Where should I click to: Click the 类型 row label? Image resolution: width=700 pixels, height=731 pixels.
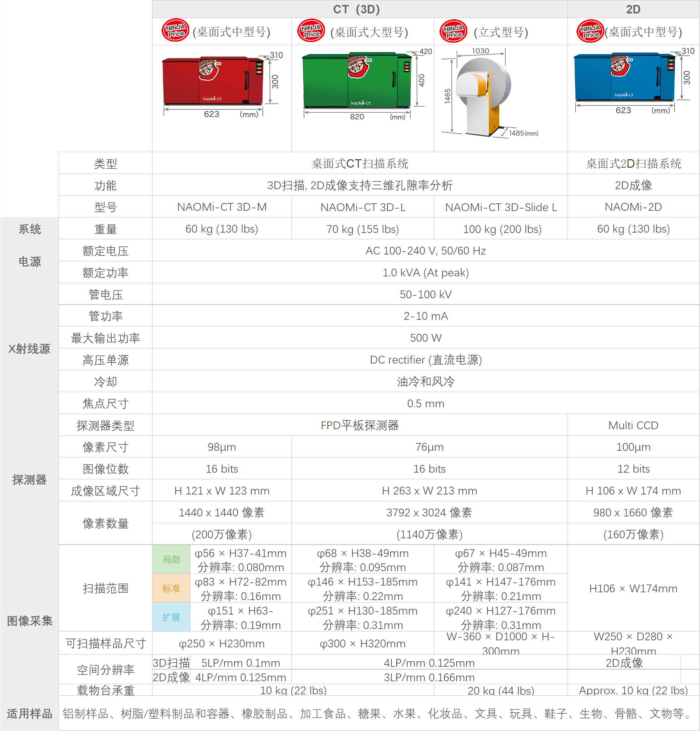coord(106,163)
